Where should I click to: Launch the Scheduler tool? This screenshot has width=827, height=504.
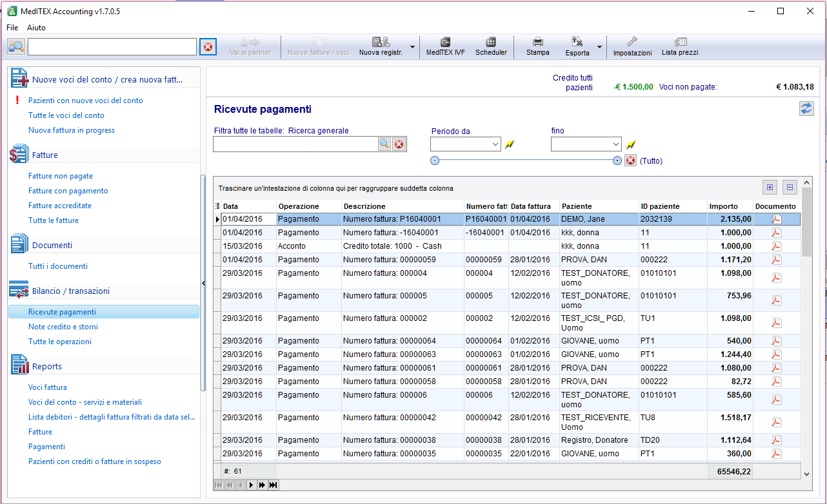491,46
